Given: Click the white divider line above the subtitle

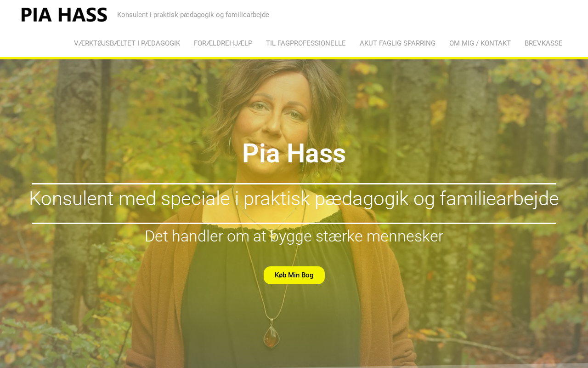Looking at the screenshot, I should coord(294,184).
